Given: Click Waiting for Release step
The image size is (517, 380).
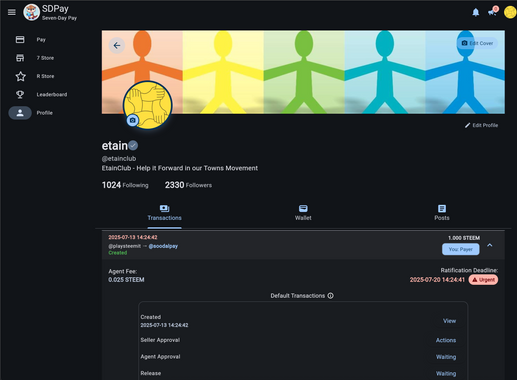Looking at the screenshot, I should [446, 374].
